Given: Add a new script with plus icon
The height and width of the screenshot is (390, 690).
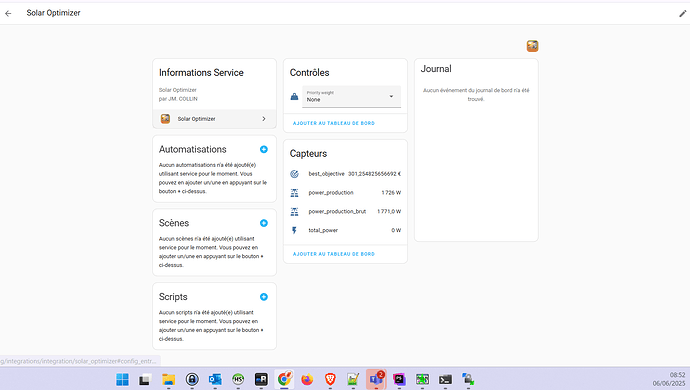Looking at the screenshot, I should click(264, 297).
